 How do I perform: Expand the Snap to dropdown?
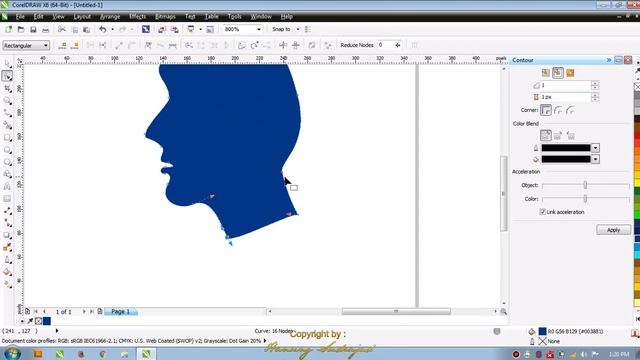click(x=298, y=29)
